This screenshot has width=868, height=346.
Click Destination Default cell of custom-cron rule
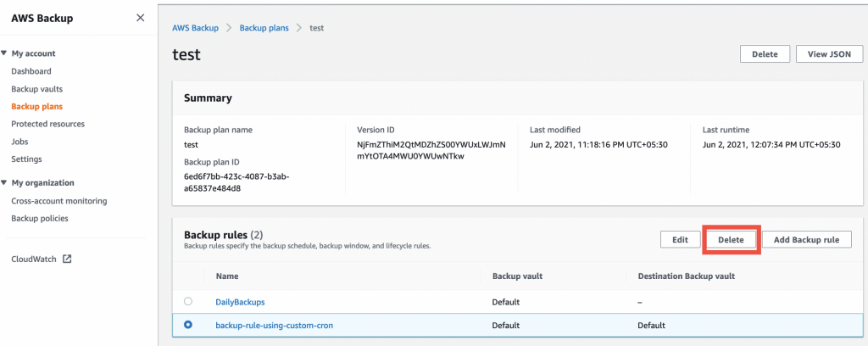pos(652,326)
